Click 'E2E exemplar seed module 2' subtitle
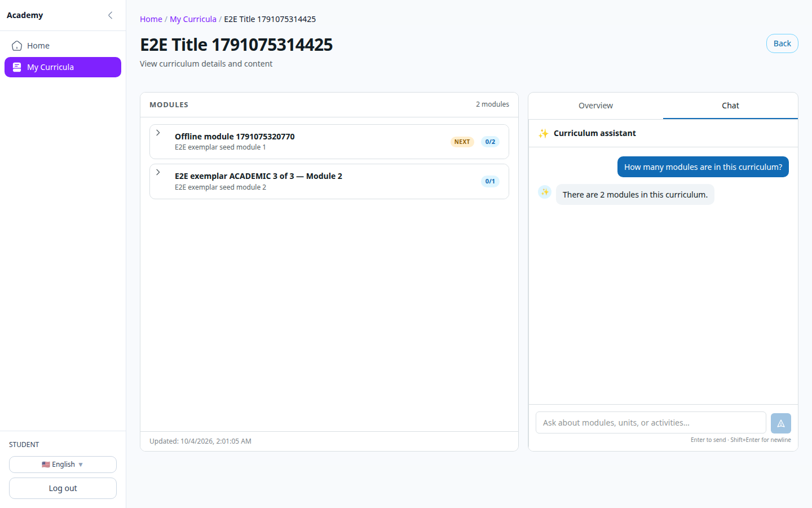This screenshot has width=812, height=508. (220, 187)
